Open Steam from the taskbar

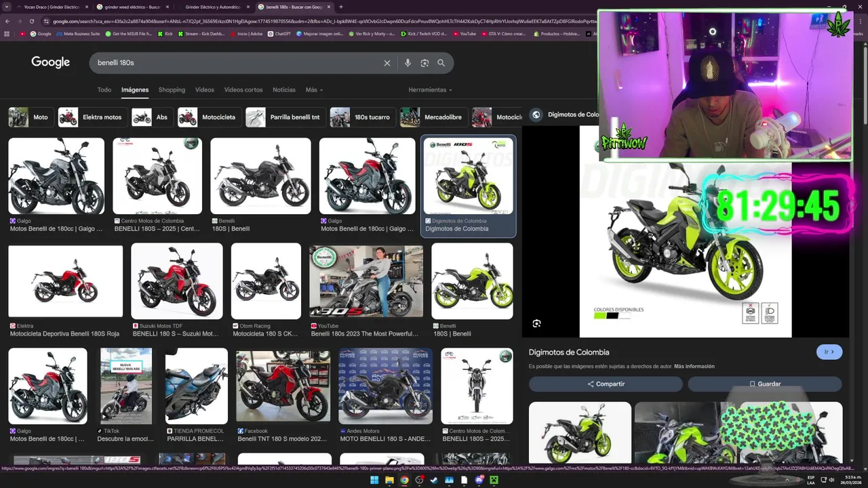(434, 481)
